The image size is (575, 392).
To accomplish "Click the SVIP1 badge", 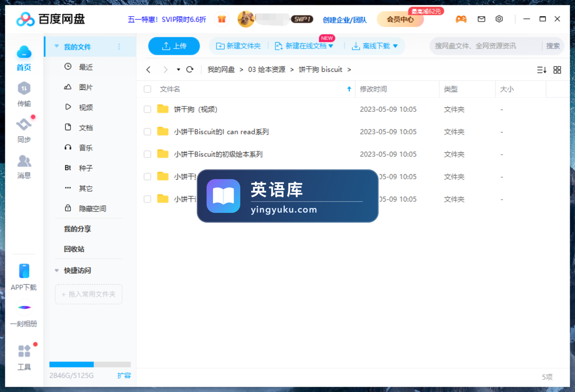I will (x=302, y=19).
